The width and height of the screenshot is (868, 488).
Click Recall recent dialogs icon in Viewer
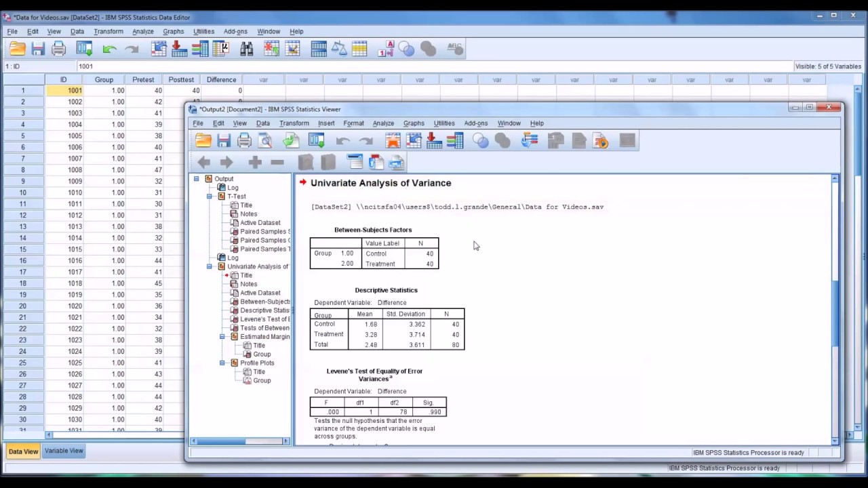[317, 140]
